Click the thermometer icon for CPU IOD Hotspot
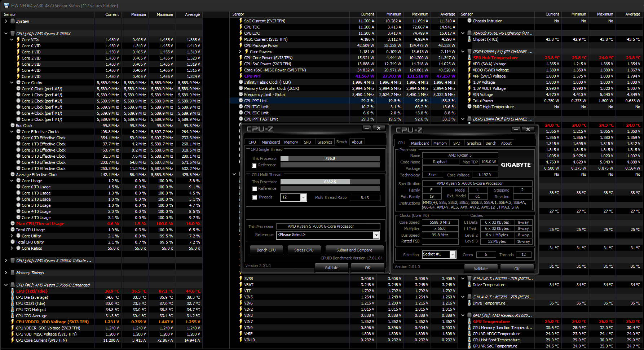The image size is (644, 350). [x=13, y=310]
